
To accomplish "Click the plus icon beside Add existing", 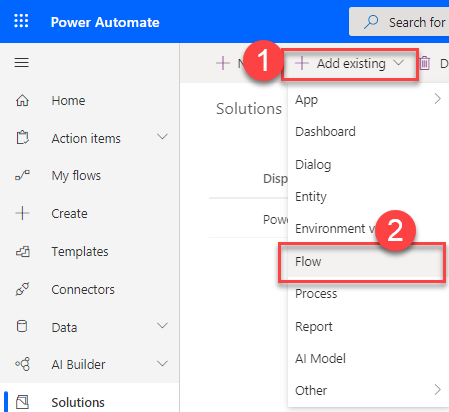I will point(302,63).
